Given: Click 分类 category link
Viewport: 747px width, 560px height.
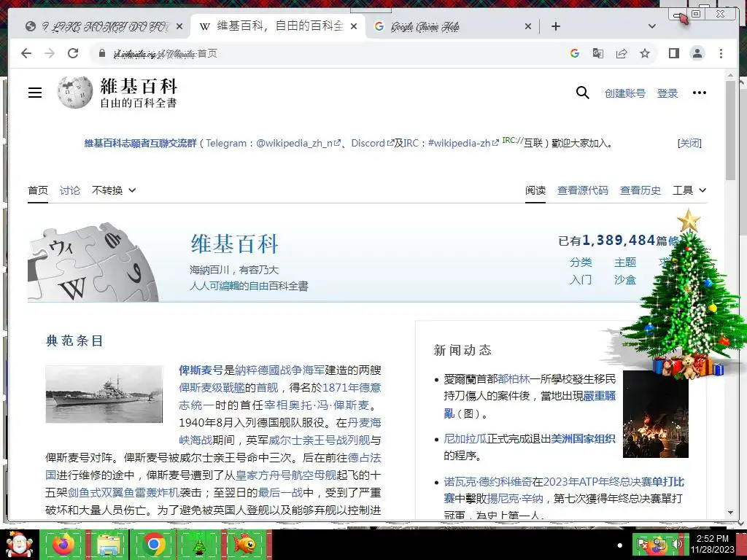Looking at the screenshot, I should point(581,262).
